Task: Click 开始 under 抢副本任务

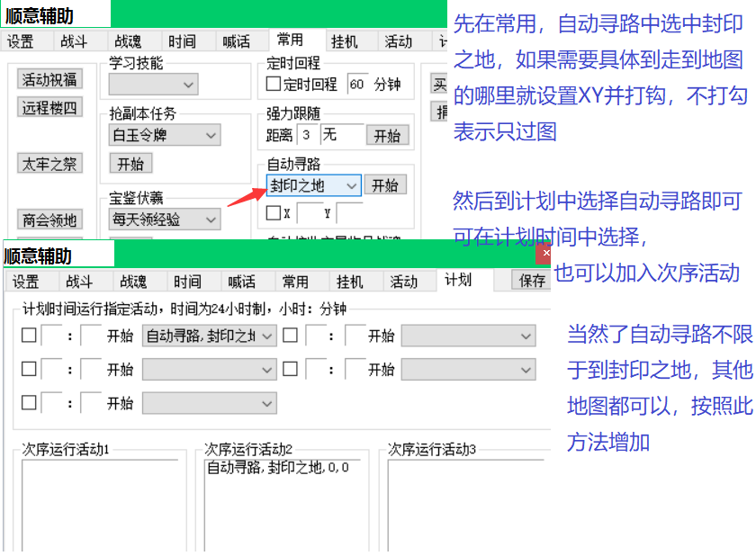Action: (130, 164)
